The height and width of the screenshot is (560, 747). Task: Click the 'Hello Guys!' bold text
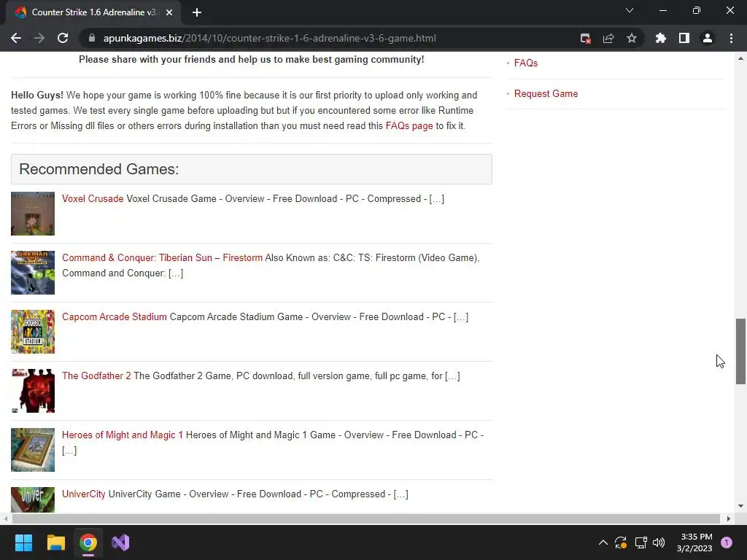click(37, 96)
